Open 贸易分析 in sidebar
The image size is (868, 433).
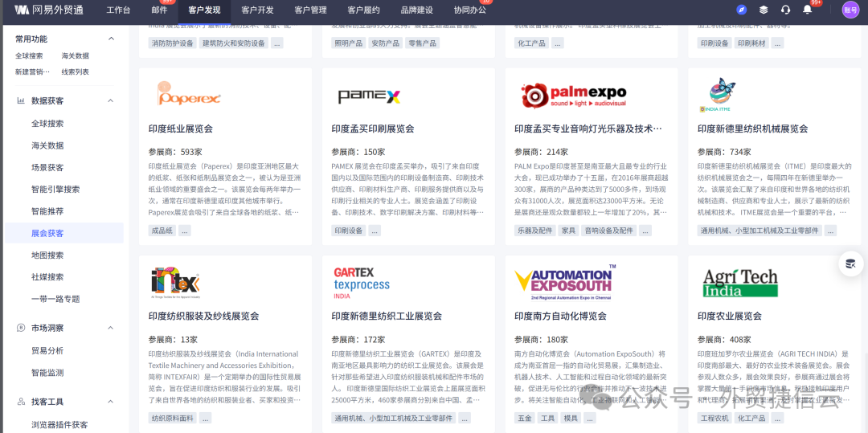point(47,350)
